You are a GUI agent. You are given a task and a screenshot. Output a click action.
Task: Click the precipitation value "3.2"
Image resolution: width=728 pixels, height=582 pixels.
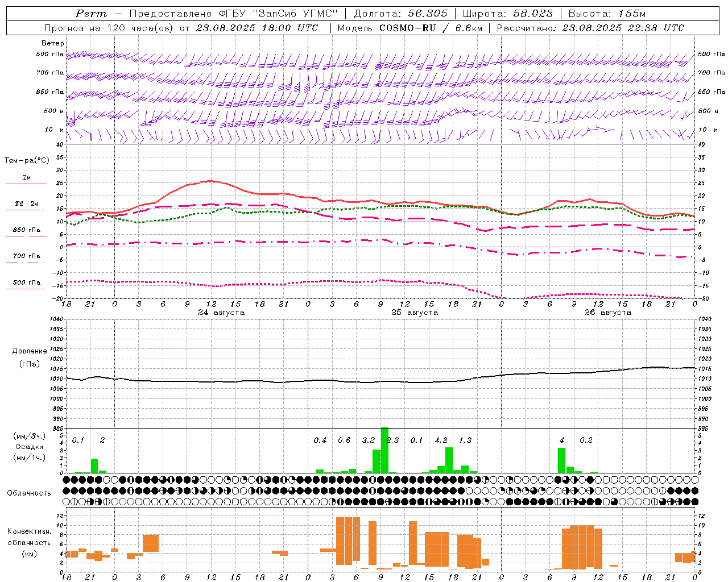pos(369,440)
